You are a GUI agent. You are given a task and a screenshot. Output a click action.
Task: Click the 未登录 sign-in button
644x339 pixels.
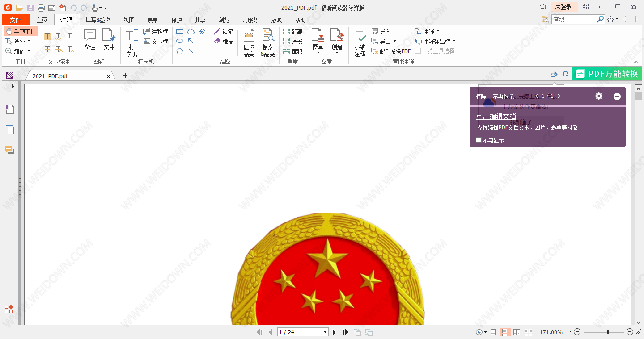[x=563, y=7]
